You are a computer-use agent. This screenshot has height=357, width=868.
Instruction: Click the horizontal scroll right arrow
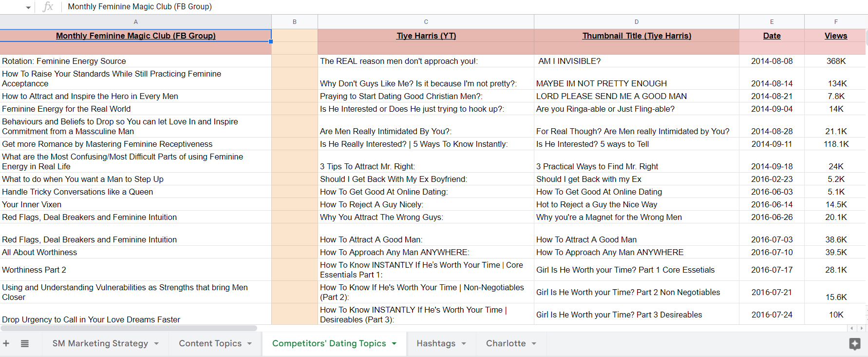tap(862, 328)
